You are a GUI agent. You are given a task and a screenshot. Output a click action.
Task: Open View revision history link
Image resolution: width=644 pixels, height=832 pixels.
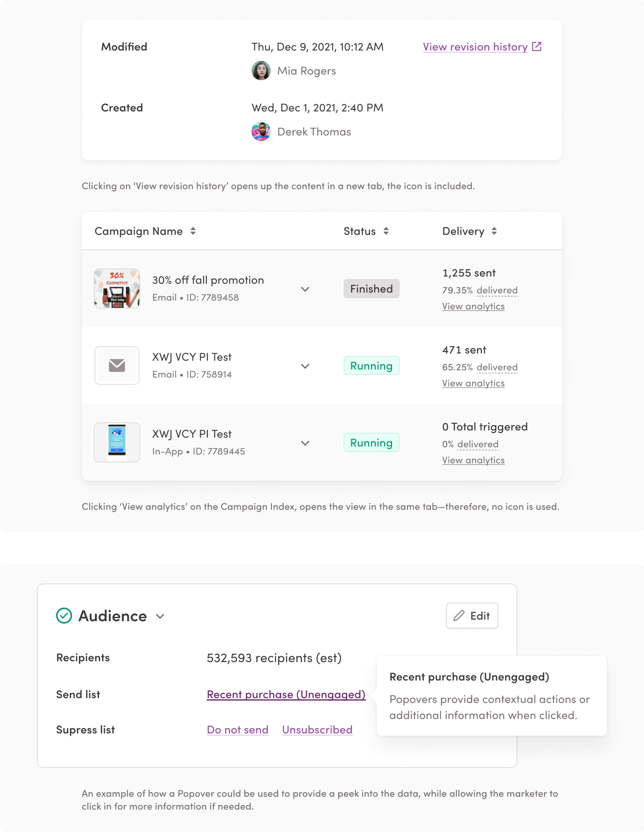click(x=475, y=47)
